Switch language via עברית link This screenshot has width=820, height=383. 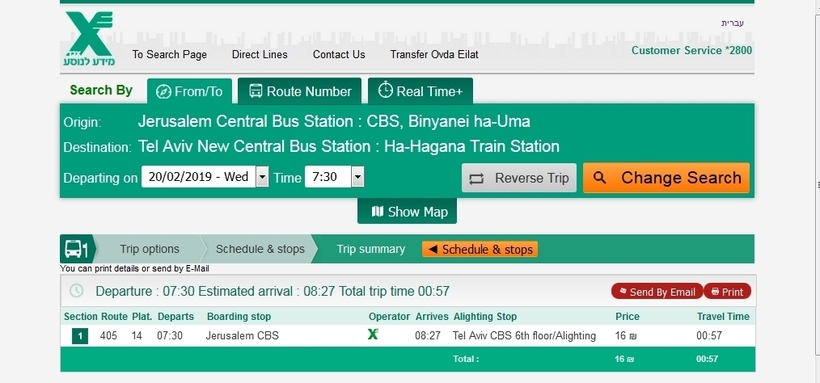pos(733,23)
